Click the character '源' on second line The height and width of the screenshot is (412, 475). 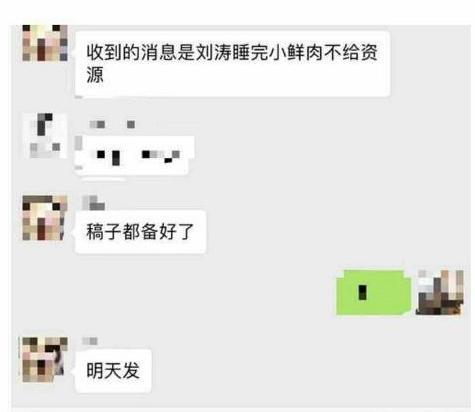pos(95,75)
